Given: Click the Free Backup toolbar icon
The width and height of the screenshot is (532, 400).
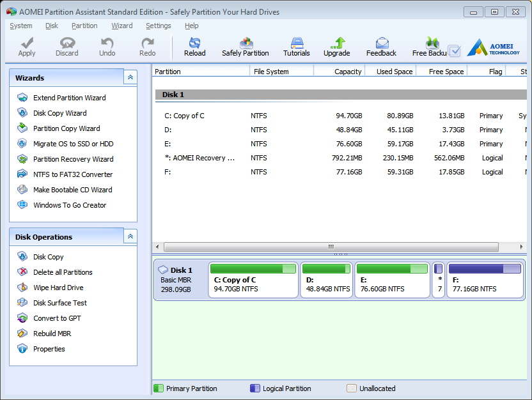Looking at the screenshot, I should click(432, 43).
